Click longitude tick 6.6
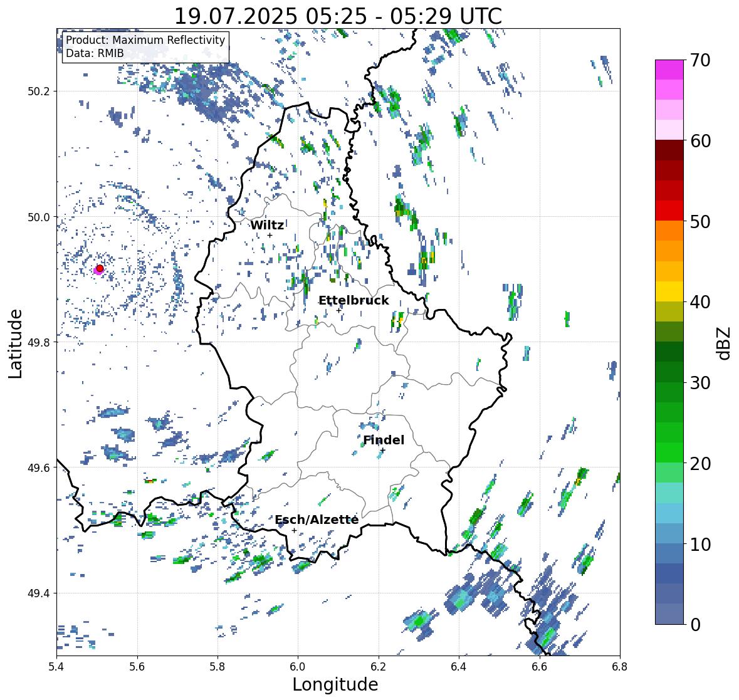 coord(540,666)
